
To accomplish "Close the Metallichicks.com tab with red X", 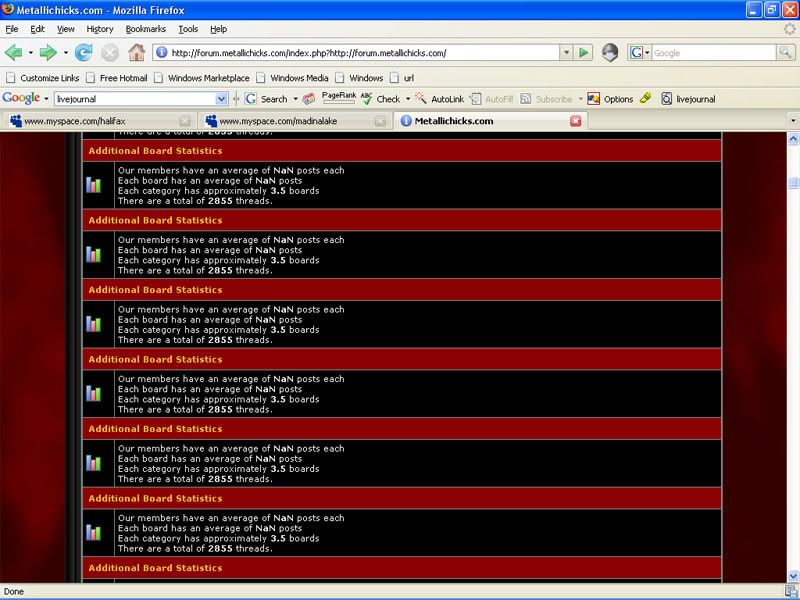I will pyautogui.click(x=576, y=121).
